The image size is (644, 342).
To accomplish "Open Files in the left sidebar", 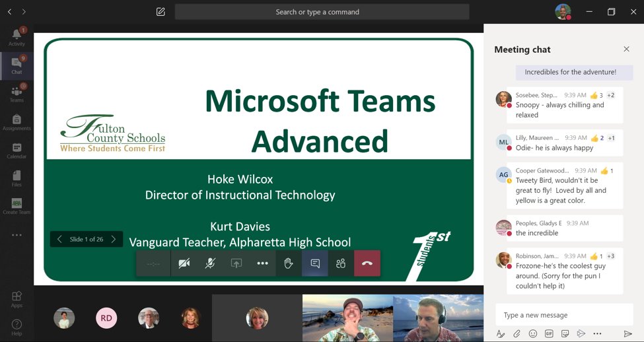I will tap(17, 179).
